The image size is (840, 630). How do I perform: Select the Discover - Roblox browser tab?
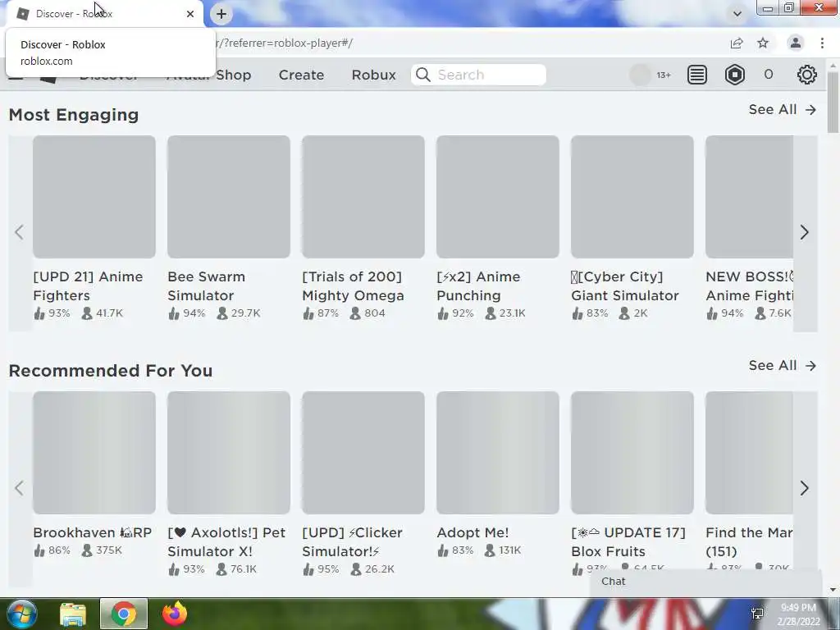point(104,14)
